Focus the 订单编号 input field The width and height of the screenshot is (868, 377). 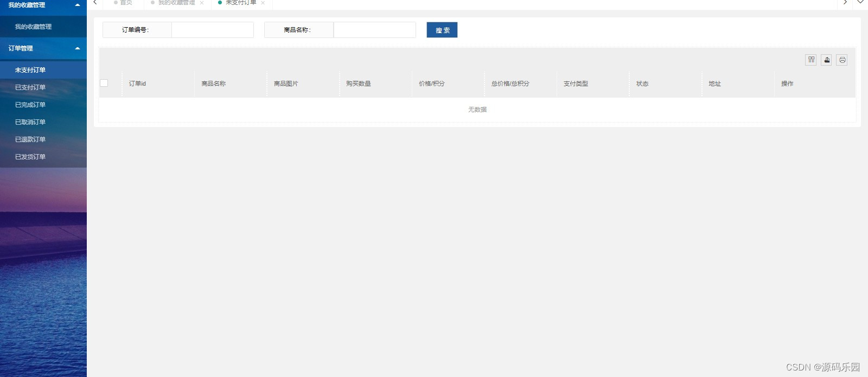click(213, 30)
